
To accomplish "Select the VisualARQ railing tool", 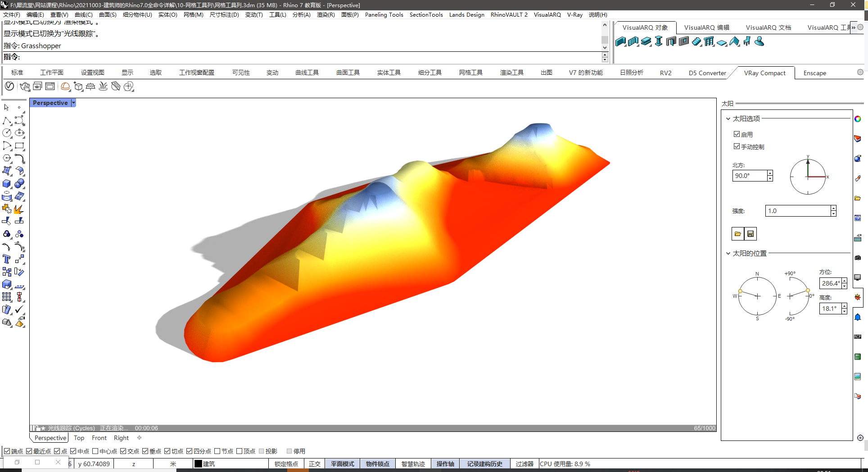I will (x=709, y=41).
